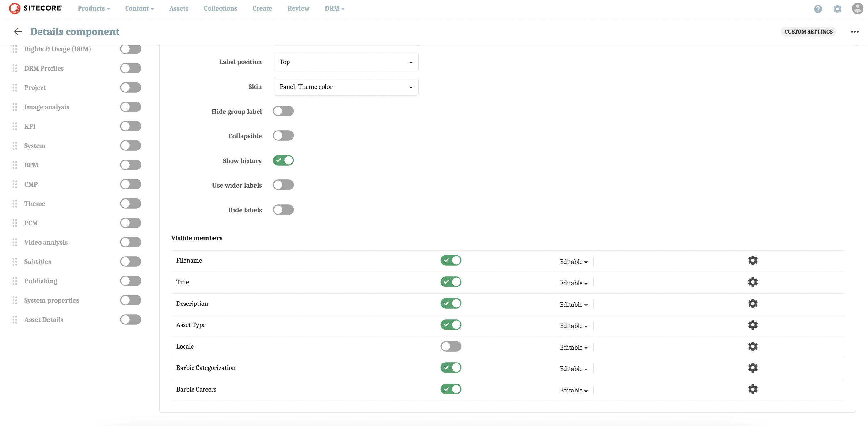
Task: Disable the Show history toggle
Action: (283, 160)
